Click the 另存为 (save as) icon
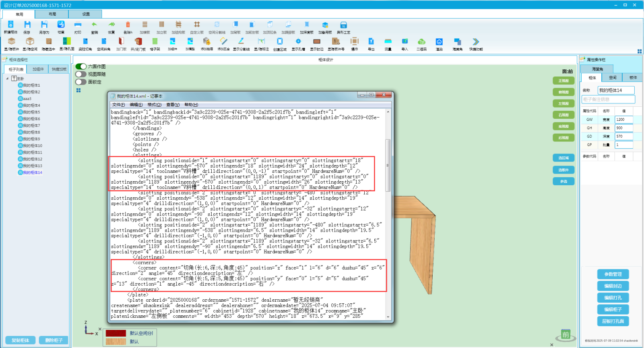644x348 pixels. pos(44,25)
